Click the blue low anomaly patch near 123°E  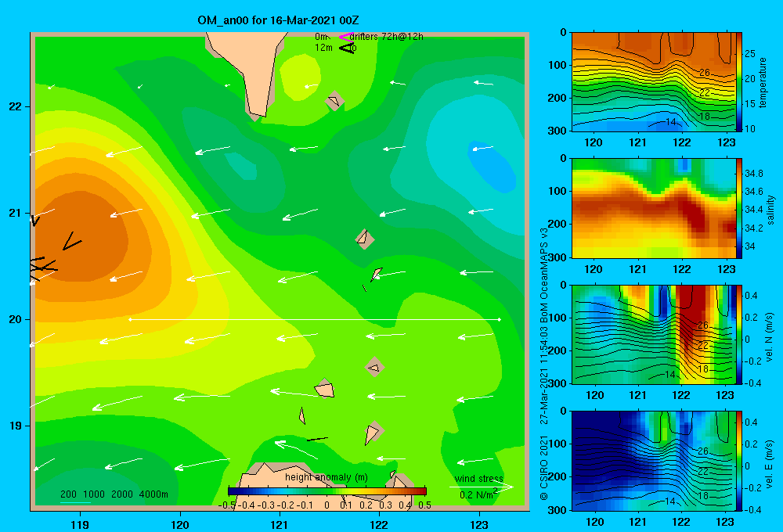pyautogui.click(x=492, y=166)
